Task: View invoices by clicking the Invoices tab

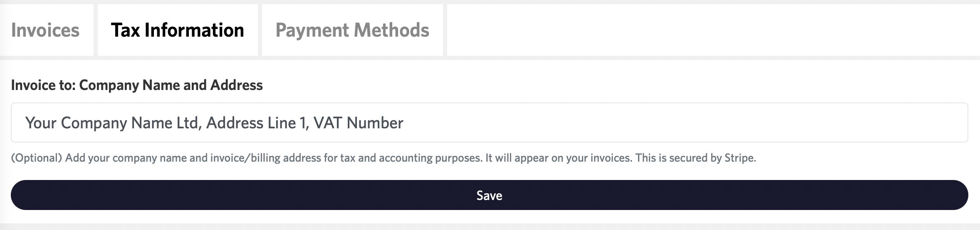Action: click(x=45, y=30)
